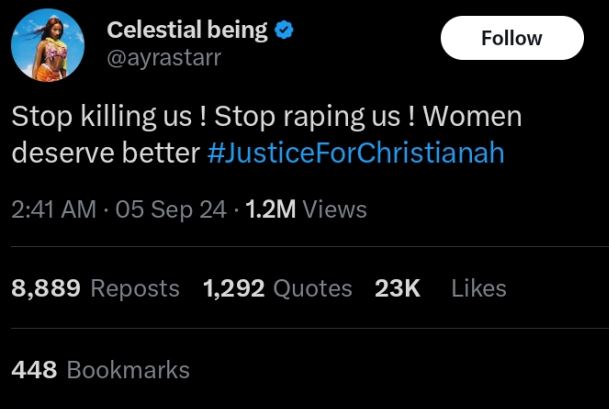609x409 pixels.
Task: Click the blue verified badge icon
Action: point(285,30)
